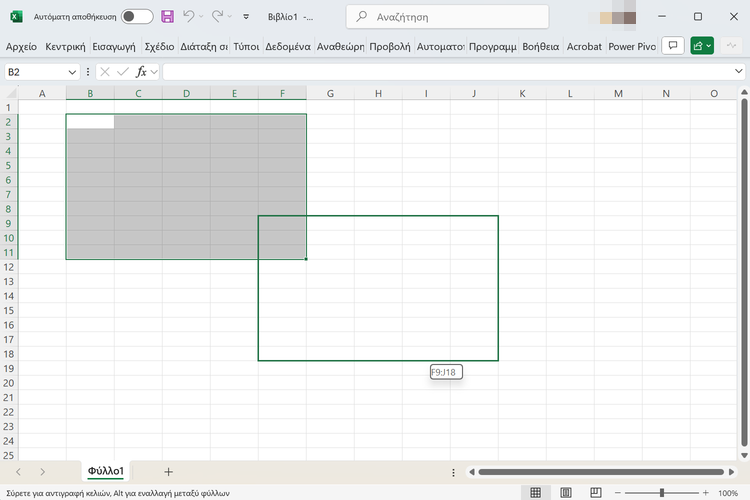
Task: Select row header 22
Action: tap(9, 412)
